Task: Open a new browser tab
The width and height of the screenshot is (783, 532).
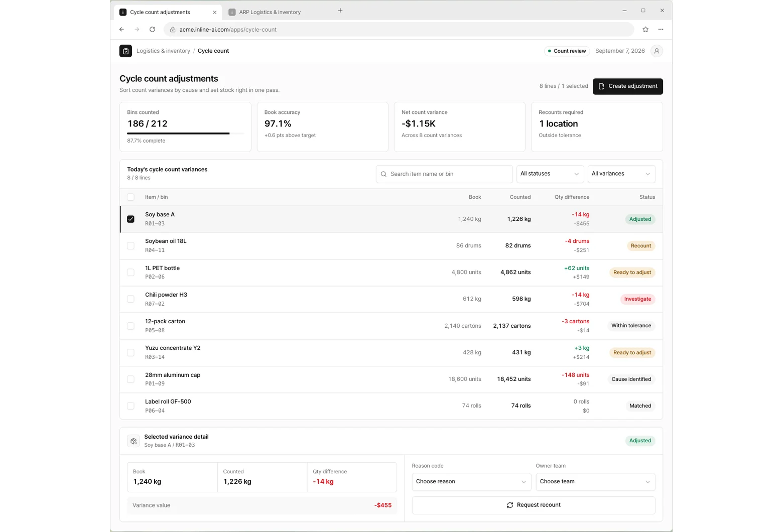Action: coord(340,11)
